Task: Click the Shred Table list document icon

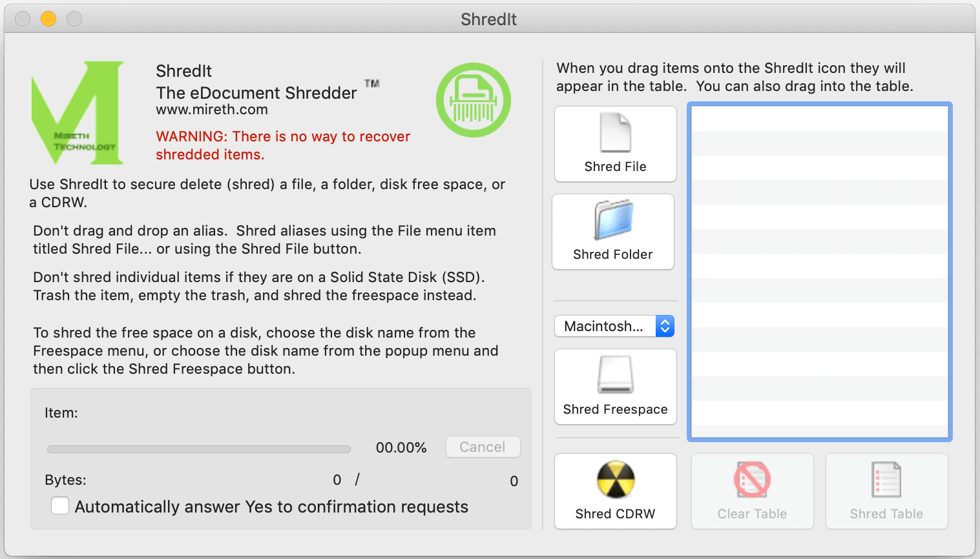Action: (x=886, y=480)
